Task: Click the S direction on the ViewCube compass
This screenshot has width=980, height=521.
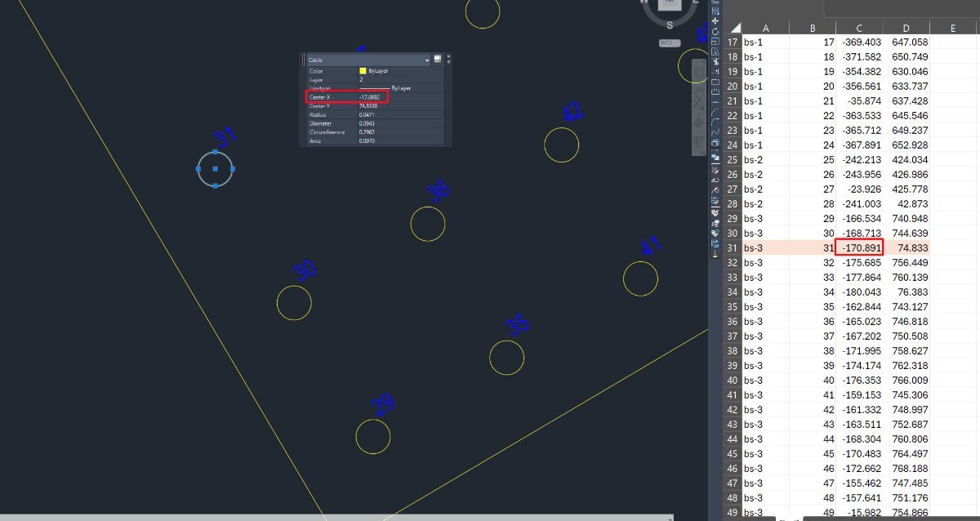Action: (x=670, y=24)
